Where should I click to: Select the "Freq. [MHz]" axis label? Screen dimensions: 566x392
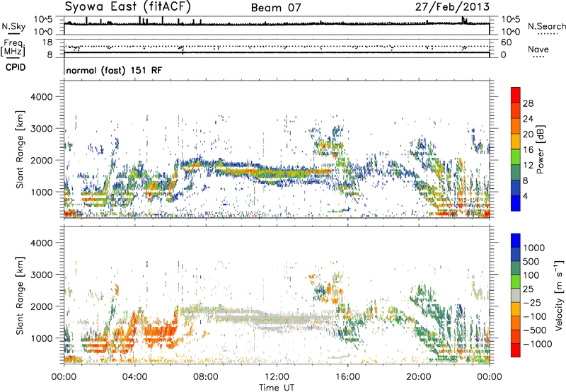[13, 48]
